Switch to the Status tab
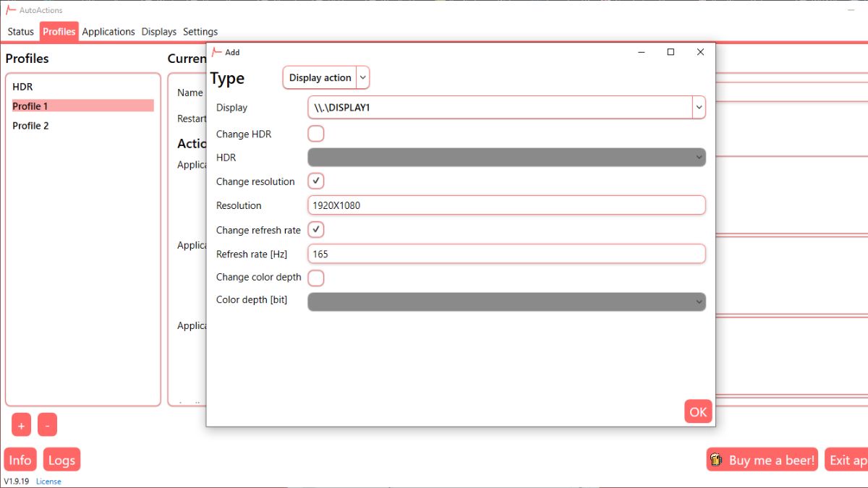868x488 pixels. 20,31
